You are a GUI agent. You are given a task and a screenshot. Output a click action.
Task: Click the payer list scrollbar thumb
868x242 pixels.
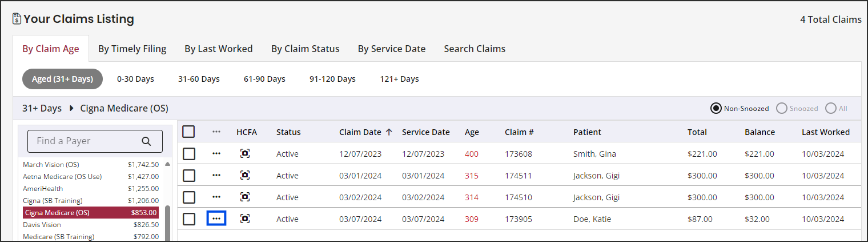167,223
